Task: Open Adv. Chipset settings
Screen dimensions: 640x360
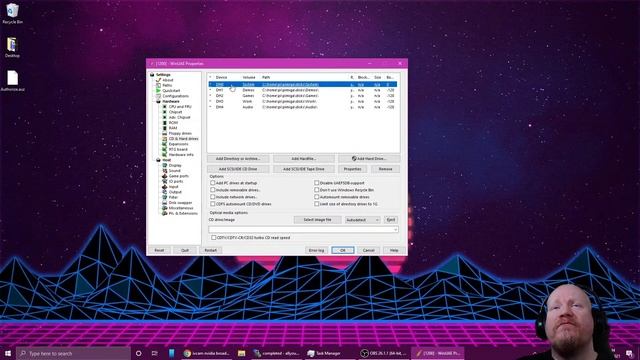Action: (180, 117)
